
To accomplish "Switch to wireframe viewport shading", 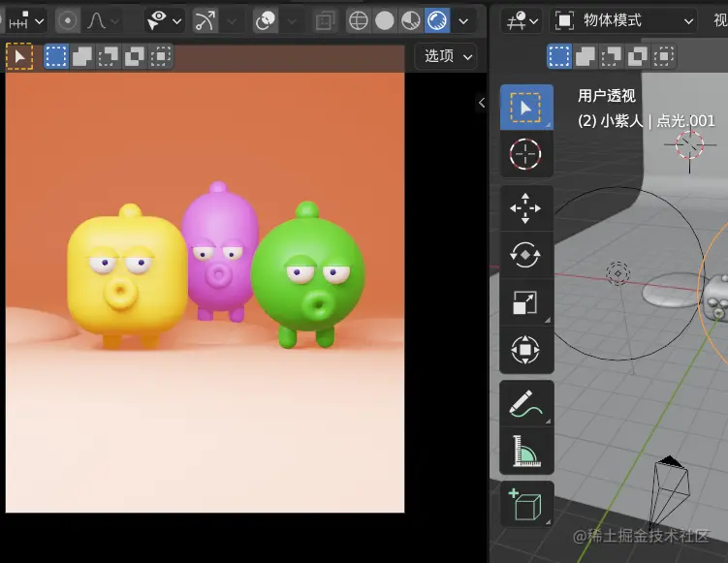I will point(359,19).
